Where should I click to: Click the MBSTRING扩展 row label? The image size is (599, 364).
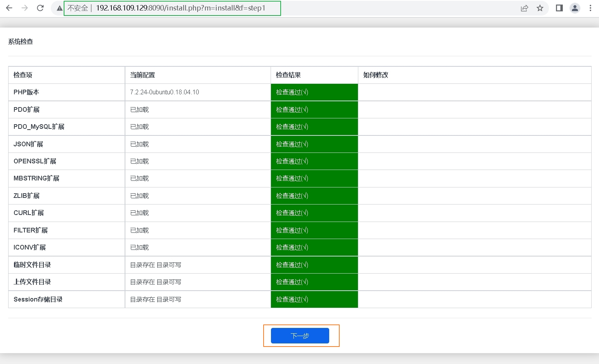(x=36, y=179)
